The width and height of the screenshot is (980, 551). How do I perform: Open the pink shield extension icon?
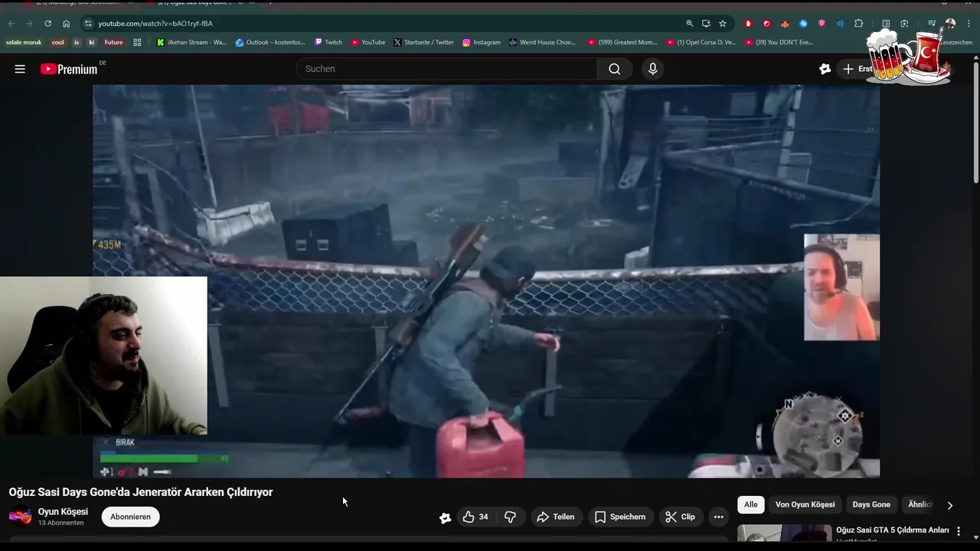click(822, 24)
